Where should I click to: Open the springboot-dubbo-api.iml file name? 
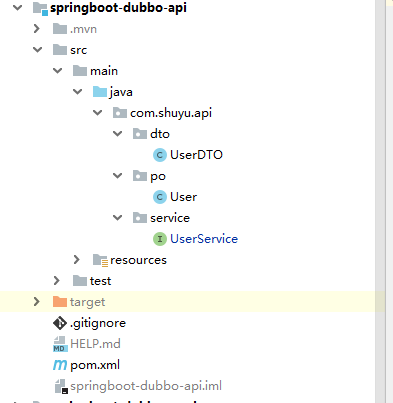146,386
